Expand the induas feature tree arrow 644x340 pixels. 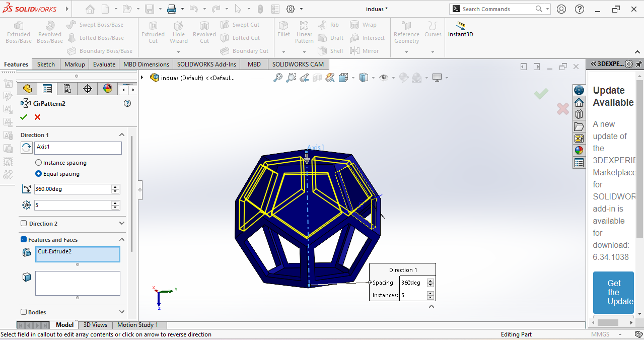[x=142, y=78]
